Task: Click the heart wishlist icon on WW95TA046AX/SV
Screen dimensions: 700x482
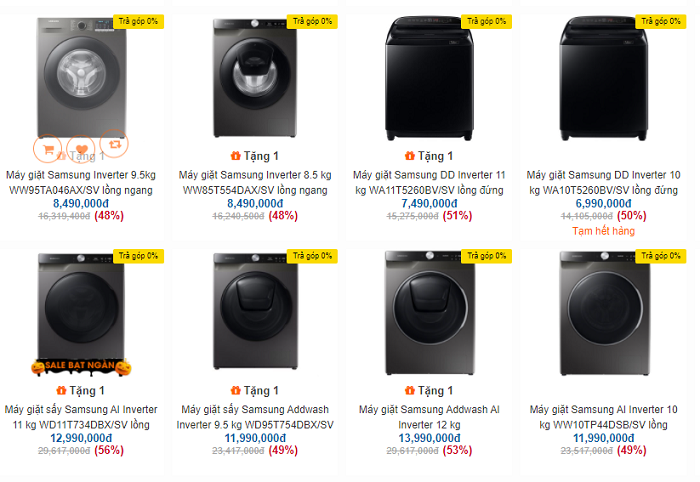Action: [x=81, y=148]
